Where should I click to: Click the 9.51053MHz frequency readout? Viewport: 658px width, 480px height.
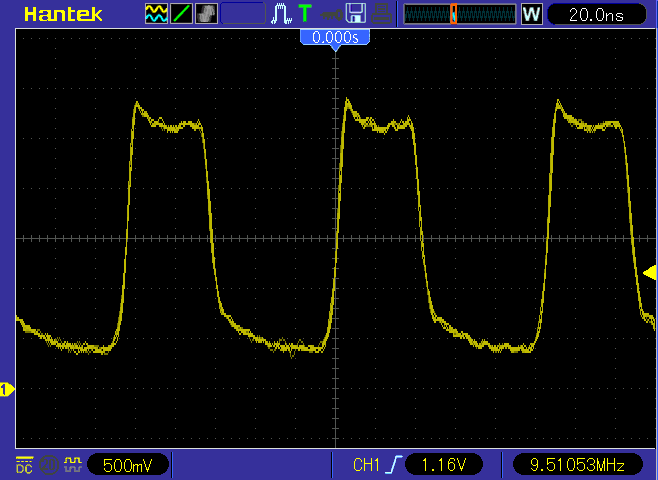tap(577, 465)
